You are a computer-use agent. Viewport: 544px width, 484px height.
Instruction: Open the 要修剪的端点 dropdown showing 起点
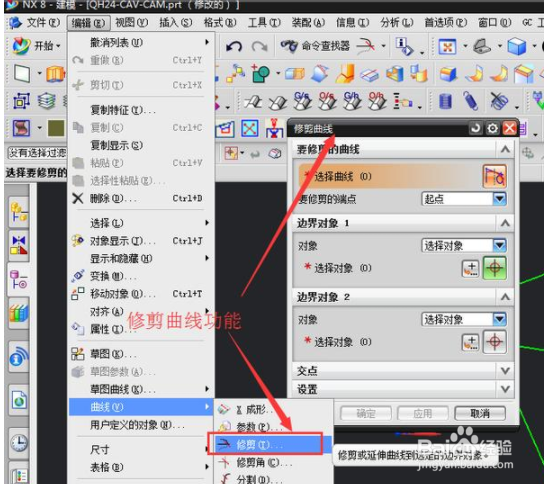click(464, 199)
